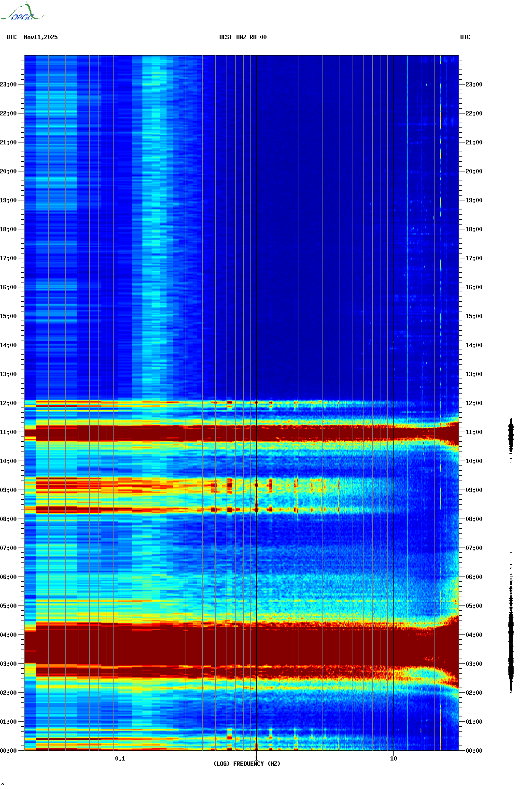Click the 12:00 label on the left time axis
Screen dimensions: 532x789
tap(8, 403)
